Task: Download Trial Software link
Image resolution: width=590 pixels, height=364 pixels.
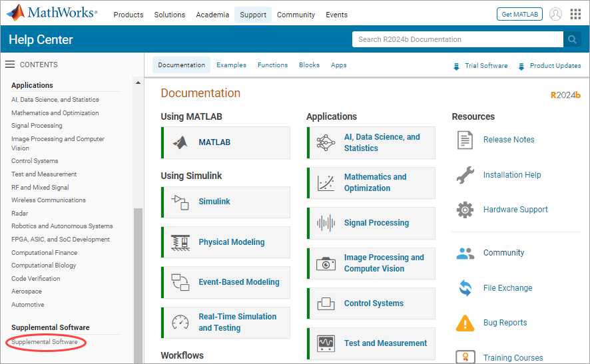Action: click(485, 66)
